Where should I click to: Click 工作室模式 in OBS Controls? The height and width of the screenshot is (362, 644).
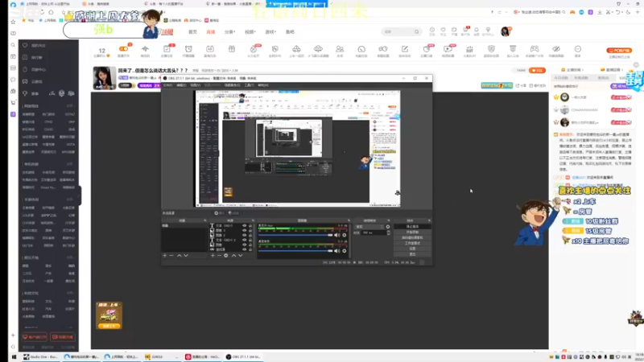point(412,243)
